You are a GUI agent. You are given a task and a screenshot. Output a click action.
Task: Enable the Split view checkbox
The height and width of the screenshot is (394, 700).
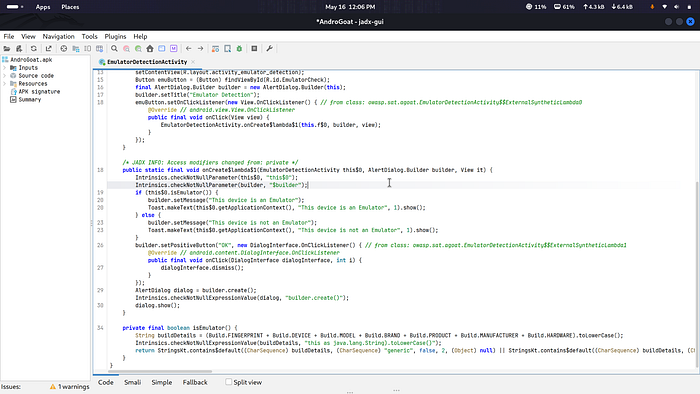pos(229,382)
